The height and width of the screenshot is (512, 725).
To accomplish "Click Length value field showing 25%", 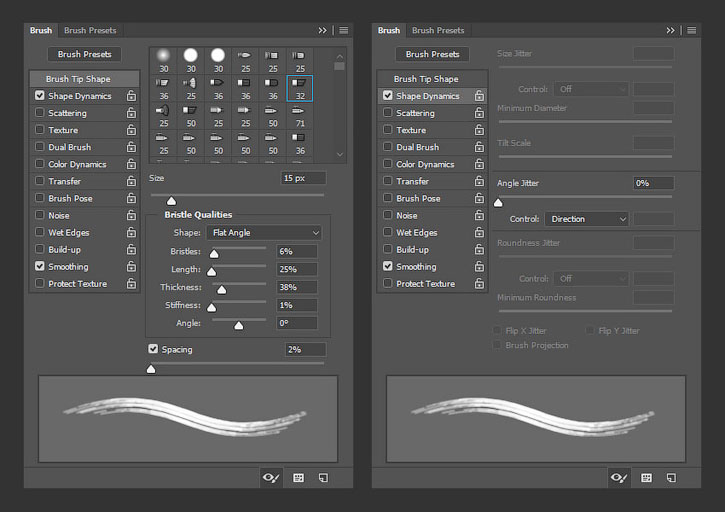I will click(x=297, y=269).
